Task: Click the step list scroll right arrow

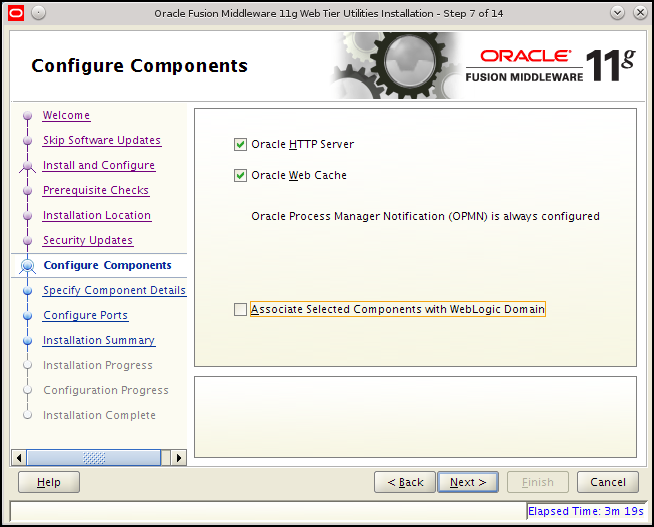Action: pyautogui.click(x=179, y=458)
